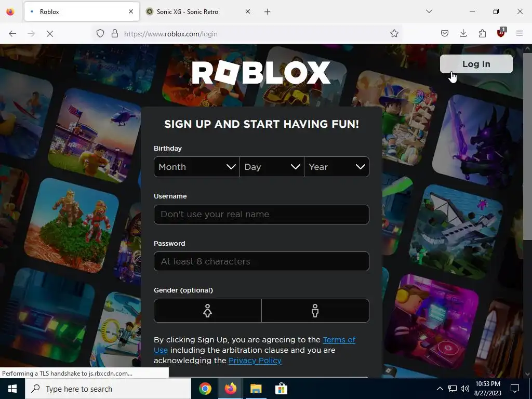Expand the Day birthday dropdown
The width and height of the screenshot is (532, 399).
click(x=272, y=167)
